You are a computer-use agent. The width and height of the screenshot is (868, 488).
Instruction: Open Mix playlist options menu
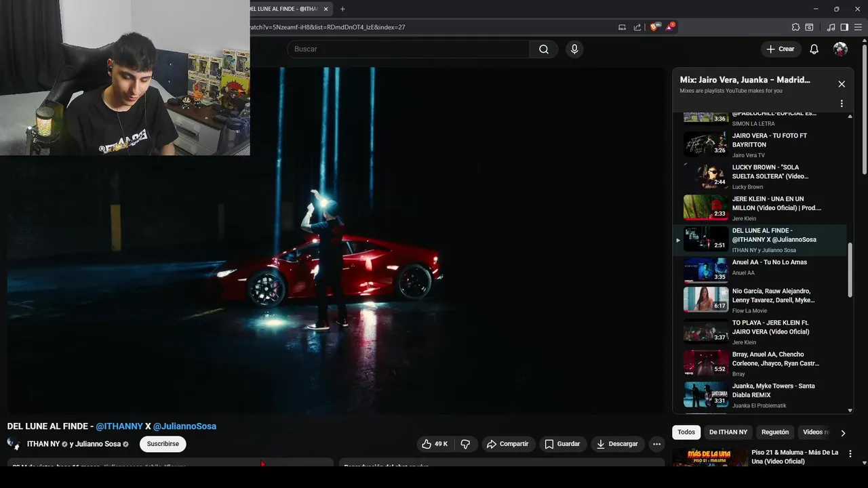pos(842,104)
